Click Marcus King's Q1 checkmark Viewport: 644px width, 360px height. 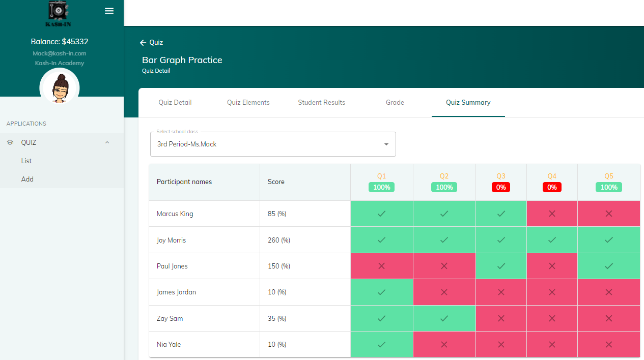tap(381, 214)
